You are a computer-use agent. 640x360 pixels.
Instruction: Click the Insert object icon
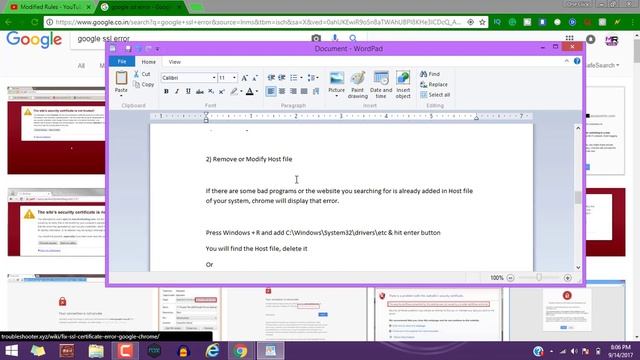coord(403,78)
